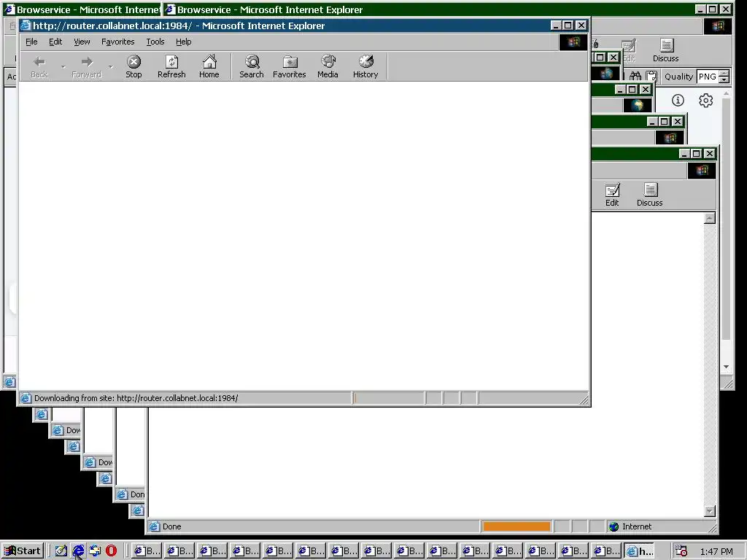Click the page icon in the front window status bar
The image size is (747, 560).
(26, 397)
